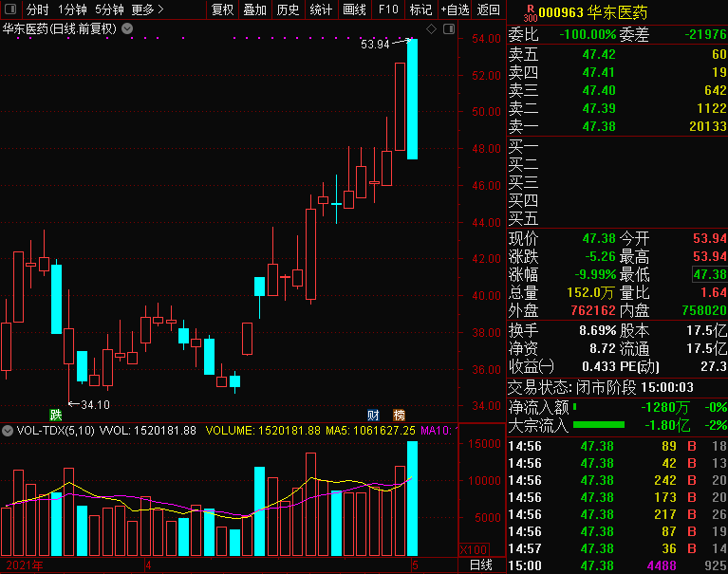Image resolution: width=728 pixels, height=574 pixels.
Task: Switch to the 5分钟 chart tab
Action: tap(109, 9)
